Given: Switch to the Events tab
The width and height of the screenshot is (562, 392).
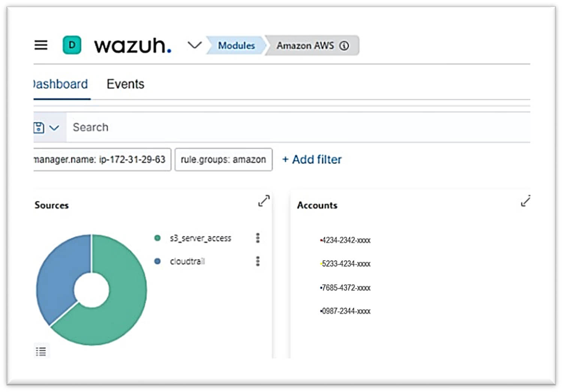Looking at the screenshot, I should [x=125, y=84].
